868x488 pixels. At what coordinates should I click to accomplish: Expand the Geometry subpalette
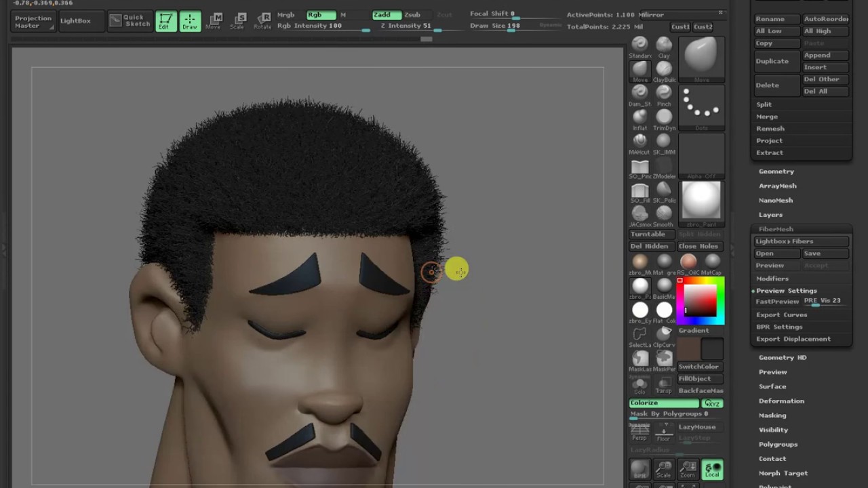pos(776,171)
